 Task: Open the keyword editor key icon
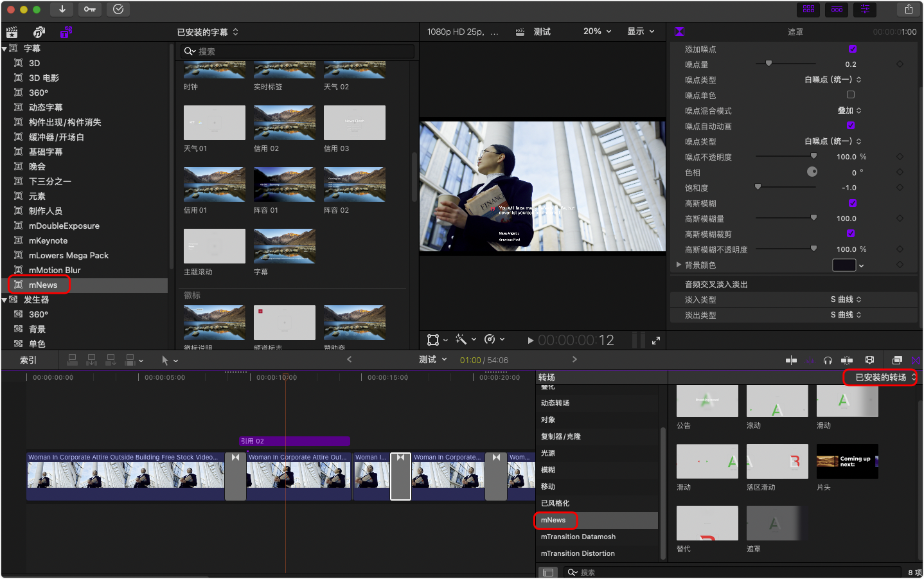click(x=90, y=9)
